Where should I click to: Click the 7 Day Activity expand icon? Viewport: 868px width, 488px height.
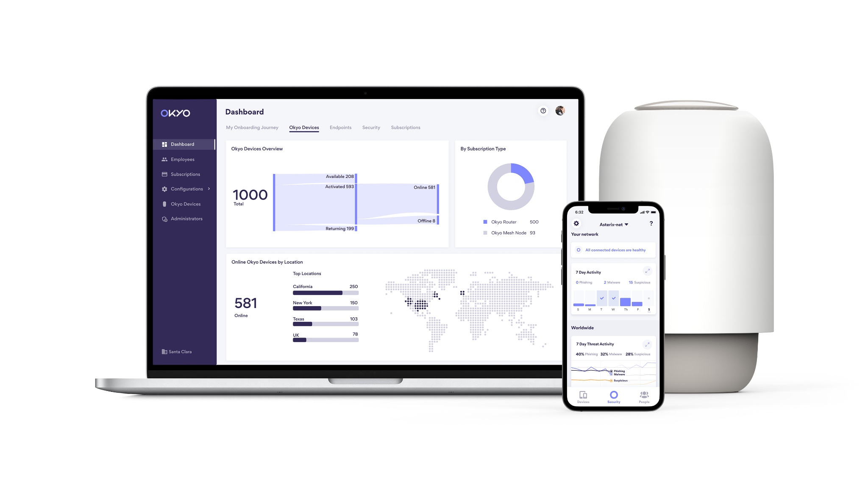coord(648,271)
